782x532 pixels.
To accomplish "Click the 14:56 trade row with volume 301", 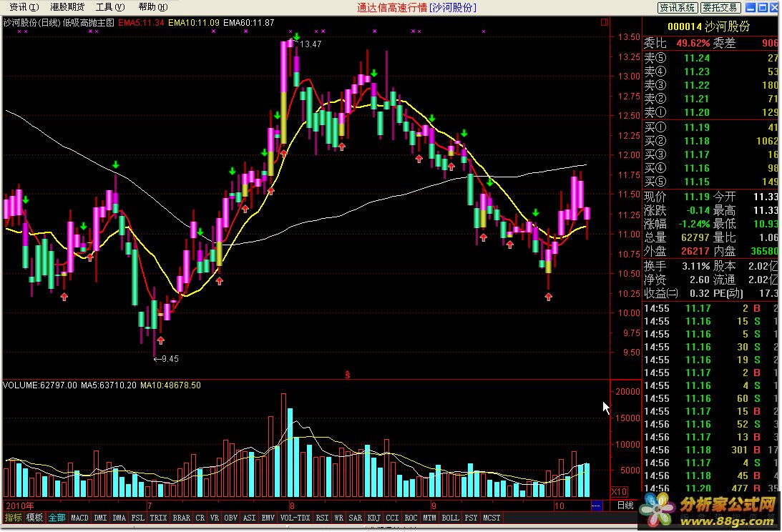I will [710, 450].
